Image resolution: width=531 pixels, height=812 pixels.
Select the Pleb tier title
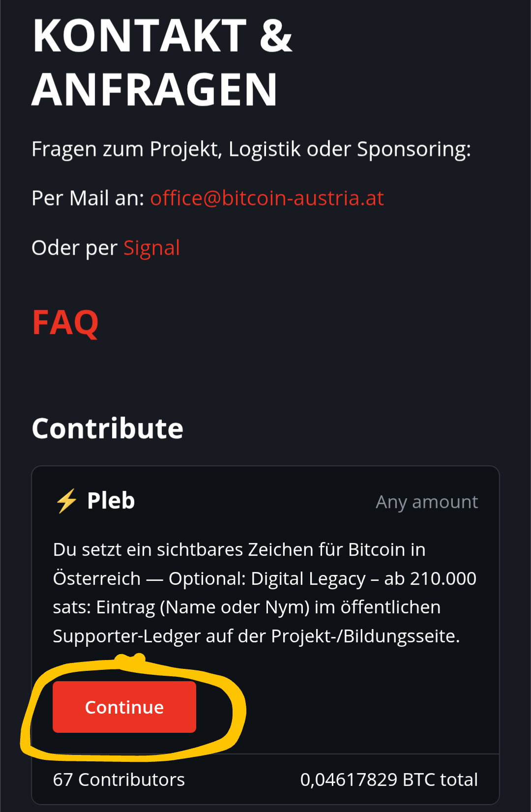point(111,501)
